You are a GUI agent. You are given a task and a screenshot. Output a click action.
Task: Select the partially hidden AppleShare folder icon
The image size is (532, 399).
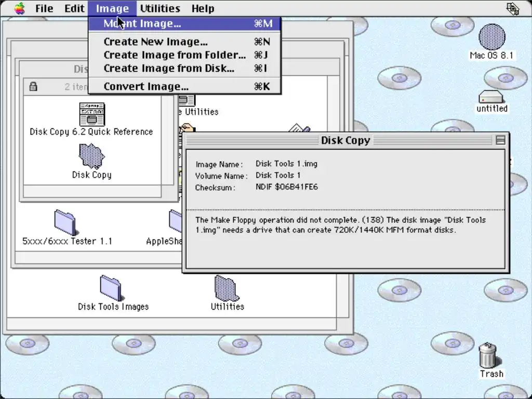point(175,221)
